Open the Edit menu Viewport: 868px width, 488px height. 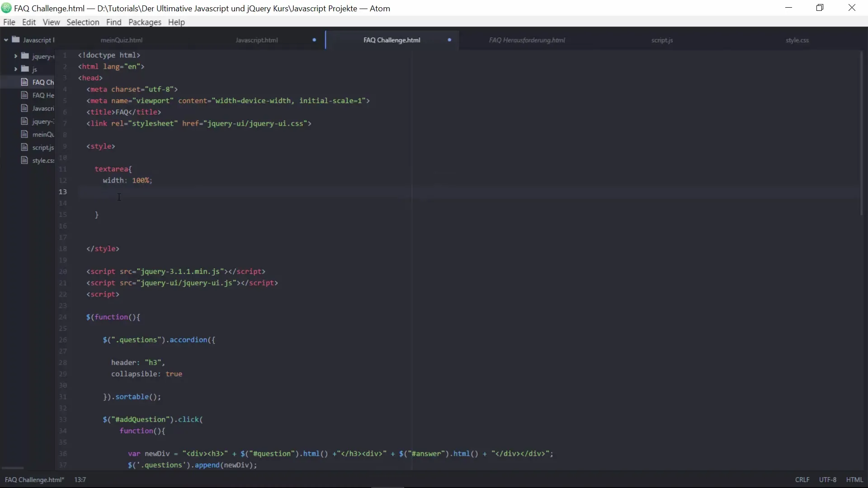pos(29,22)
